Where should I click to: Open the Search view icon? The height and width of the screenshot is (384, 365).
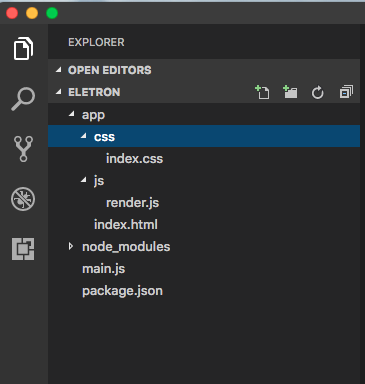(x=23, y=99)
